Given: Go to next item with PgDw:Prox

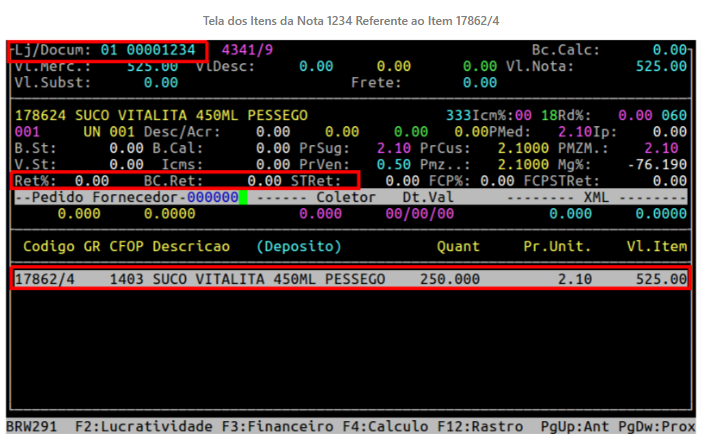Looking at the screenshot, I should 659,427.
